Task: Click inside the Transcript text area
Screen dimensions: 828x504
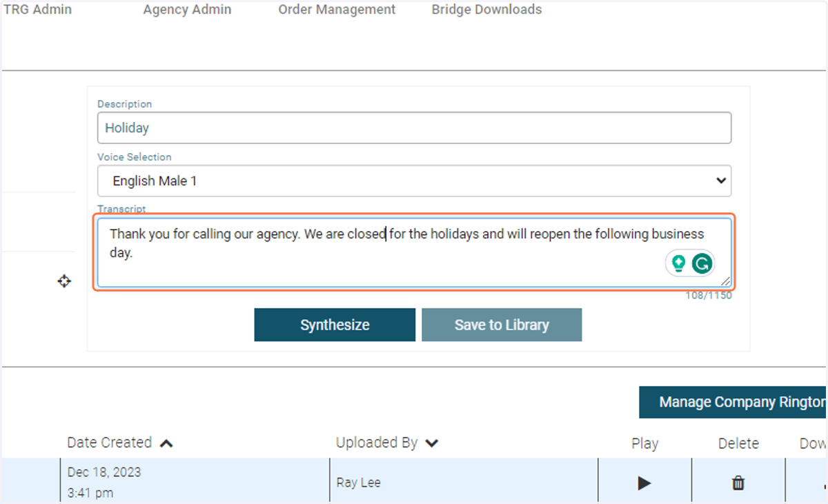Action: [414, 252]
